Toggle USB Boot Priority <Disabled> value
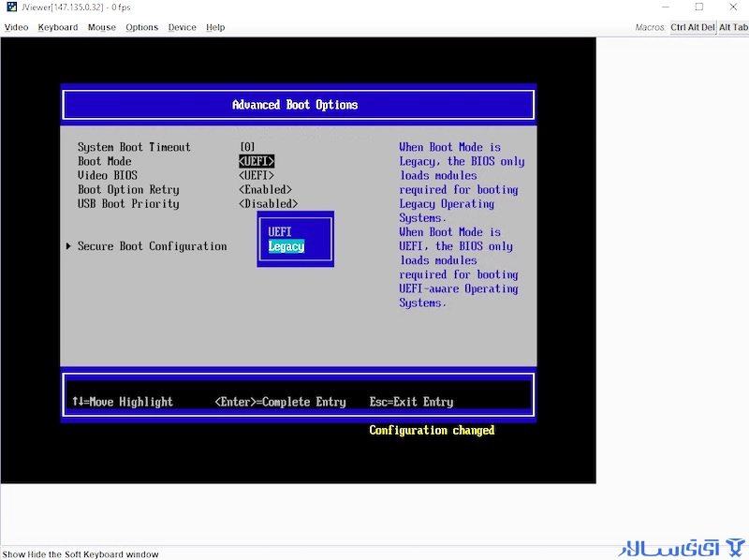The height and width of the screenshot is (560, 749). 268,203
